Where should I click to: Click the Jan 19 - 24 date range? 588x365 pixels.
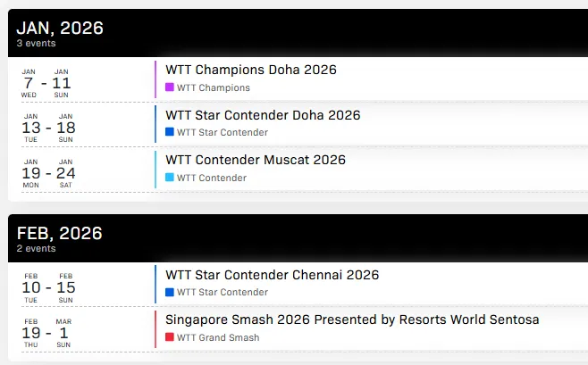[x=48, y=172]
